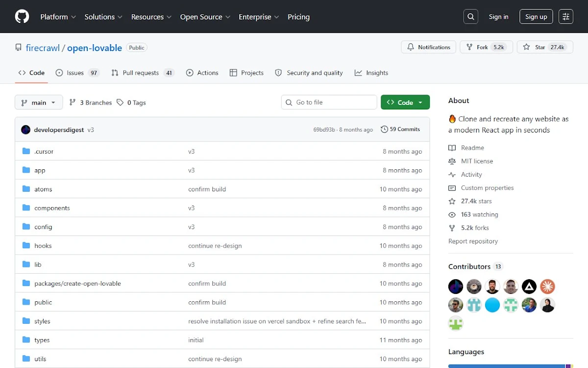The height and width of the screenshot is (368, 588).
Task: Open the config folder
Action: (x=43, y=227)
